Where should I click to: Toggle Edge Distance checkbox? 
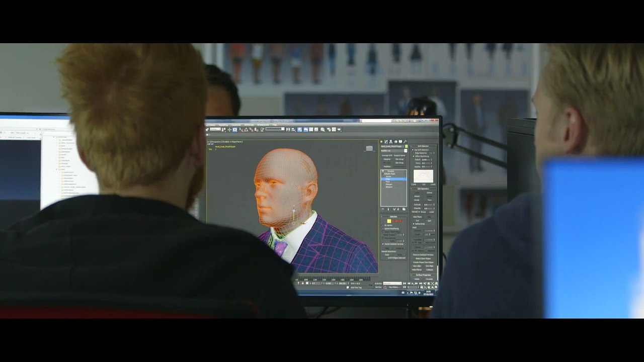point(414,153)
